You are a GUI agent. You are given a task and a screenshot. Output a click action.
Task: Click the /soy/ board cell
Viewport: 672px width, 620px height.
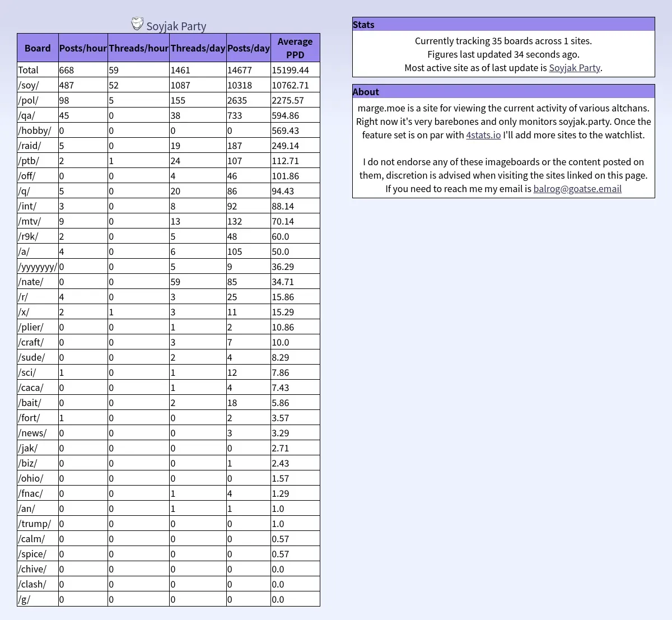point(38,85)
